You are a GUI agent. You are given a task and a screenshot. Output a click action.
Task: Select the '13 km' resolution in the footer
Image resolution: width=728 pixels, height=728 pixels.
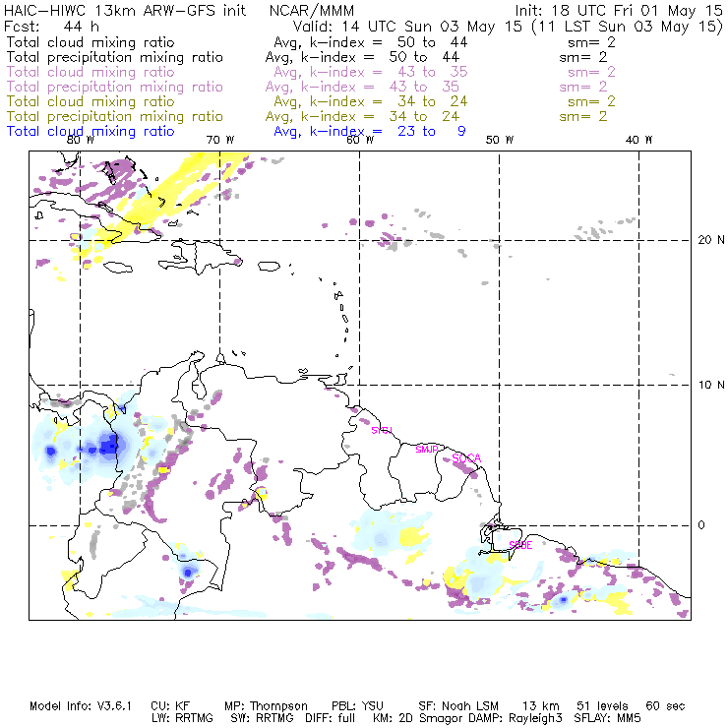pos(541,706)
